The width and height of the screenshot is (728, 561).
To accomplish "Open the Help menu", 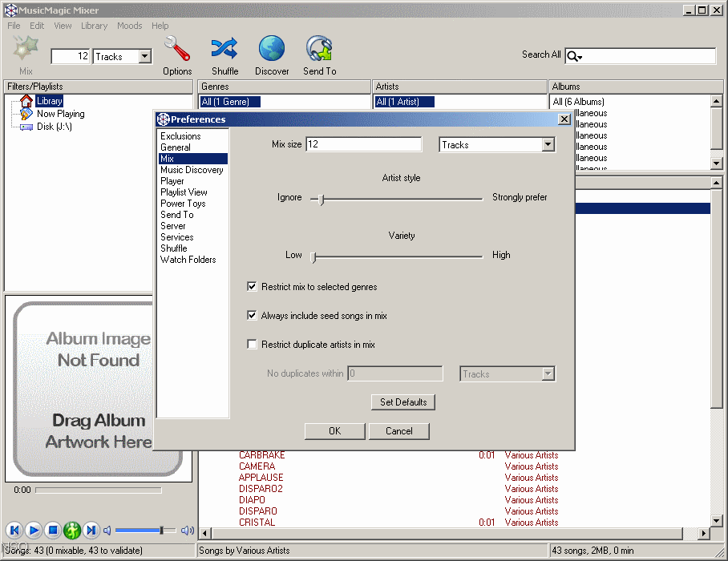I will tap(160, 26).
